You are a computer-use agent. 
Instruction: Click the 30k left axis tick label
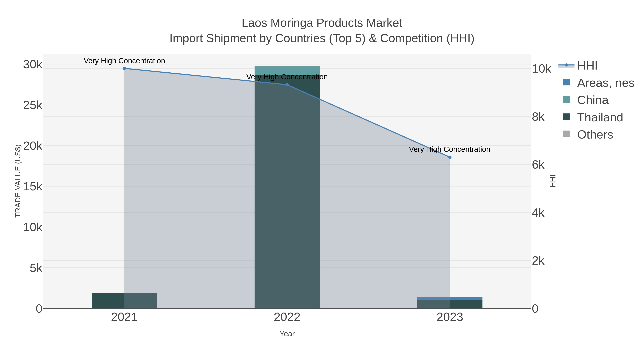point(33,65)
